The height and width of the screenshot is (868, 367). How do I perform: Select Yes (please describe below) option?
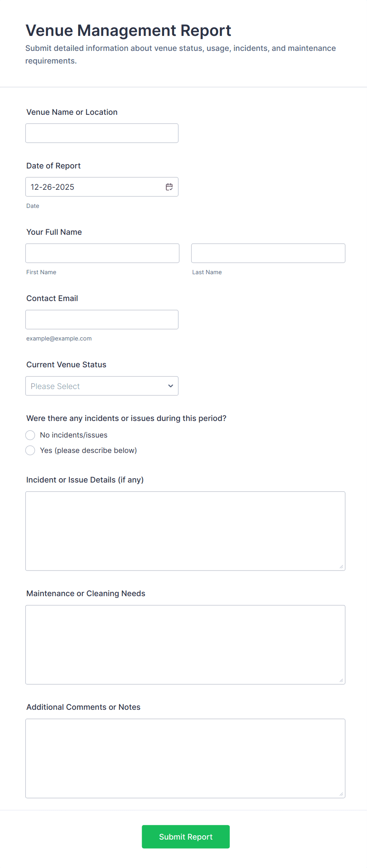tap(30, 451)
